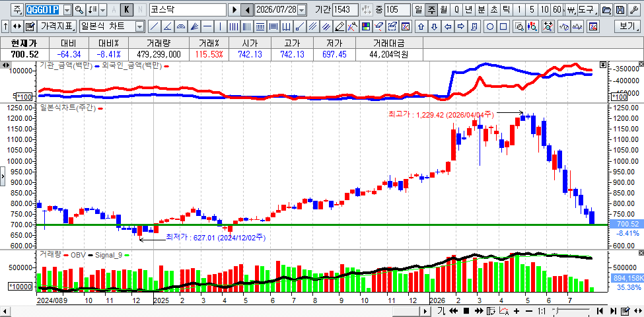
Task: Select the eraser tool in toolbar
Action: tap(378, 26)
